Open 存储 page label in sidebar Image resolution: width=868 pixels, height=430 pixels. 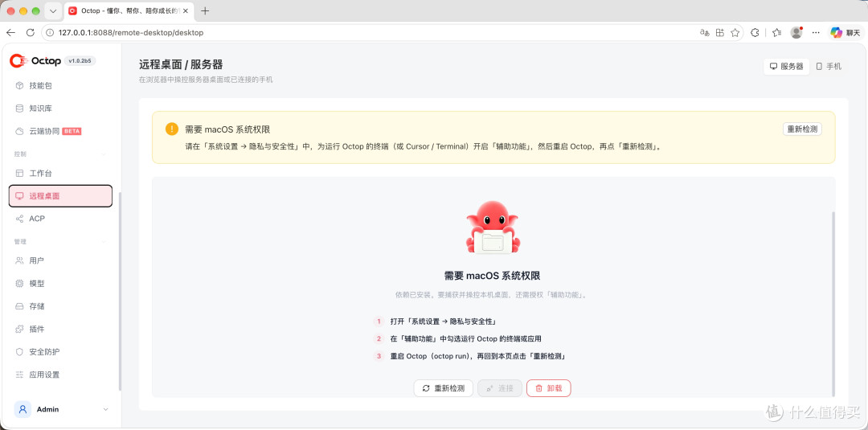36,306
